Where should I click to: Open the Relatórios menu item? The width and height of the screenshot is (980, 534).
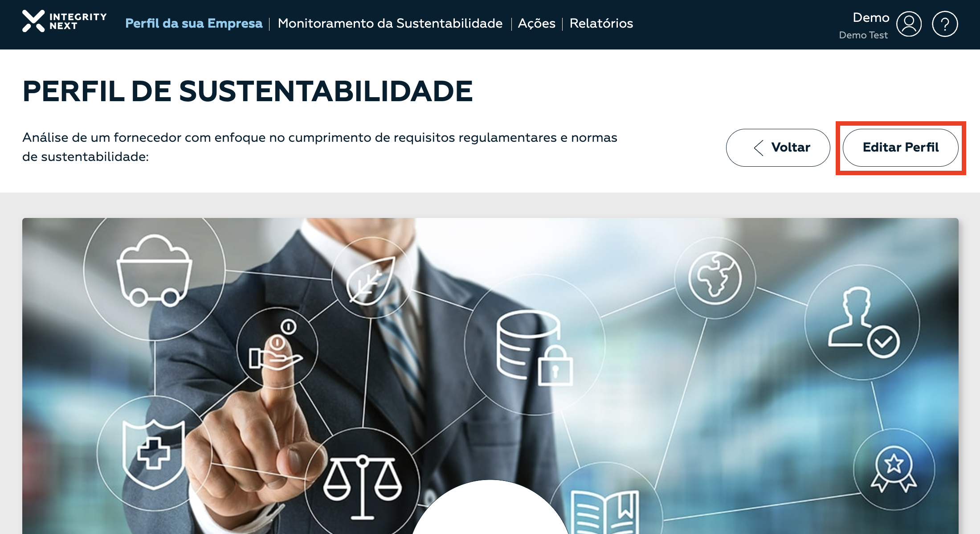(601, 23)
